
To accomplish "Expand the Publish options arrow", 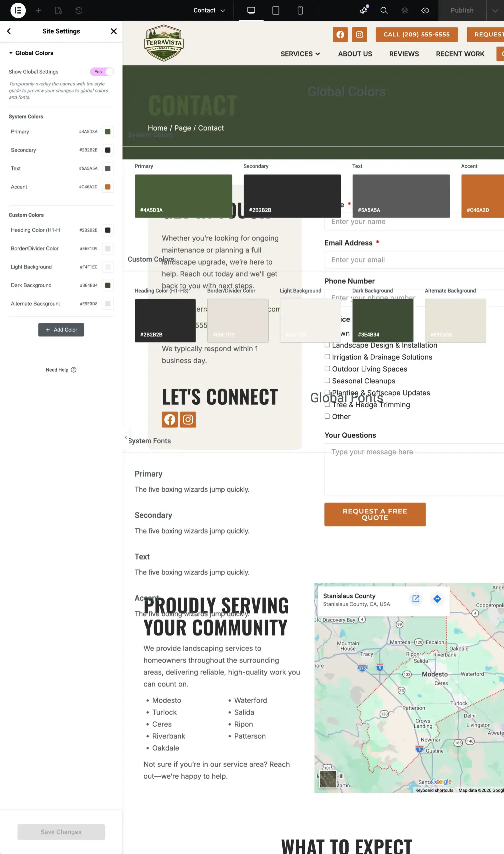I will (x=495, y=11).
